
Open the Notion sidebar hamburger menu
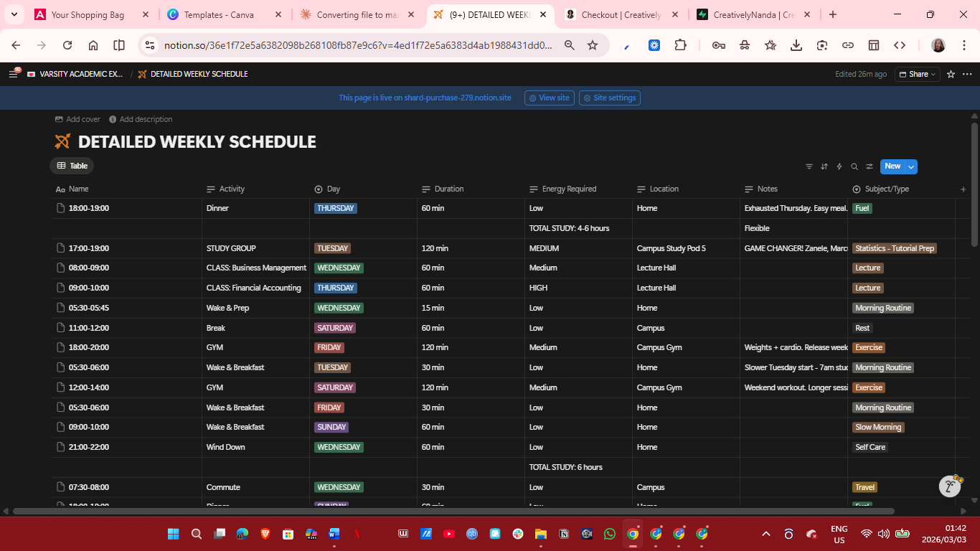coord(13,74)
